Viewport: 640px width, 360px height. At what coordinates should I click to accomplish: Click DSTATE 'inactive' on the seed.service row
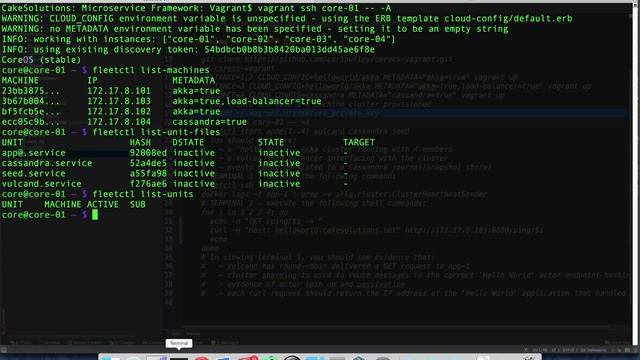pyautogui.click(x=193, y=173)
